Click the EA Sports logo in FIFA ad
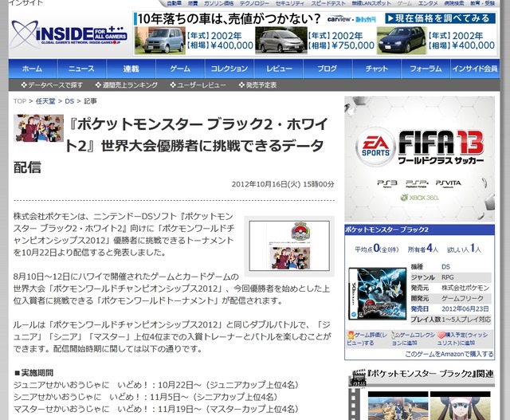 375,147
